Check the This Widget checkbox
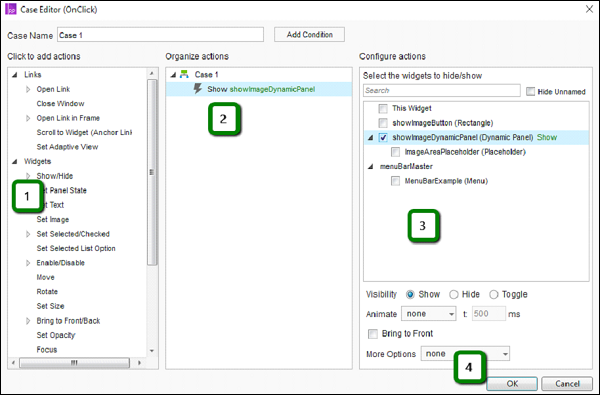This screenshot has width=600, height=395. point(383,109)
